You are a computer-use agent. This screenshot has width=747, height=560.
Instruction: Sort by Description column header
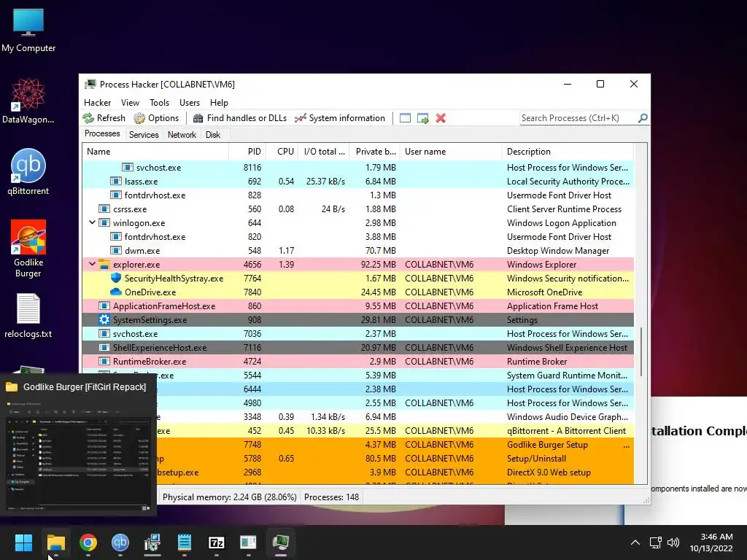(x=568, y=152)
